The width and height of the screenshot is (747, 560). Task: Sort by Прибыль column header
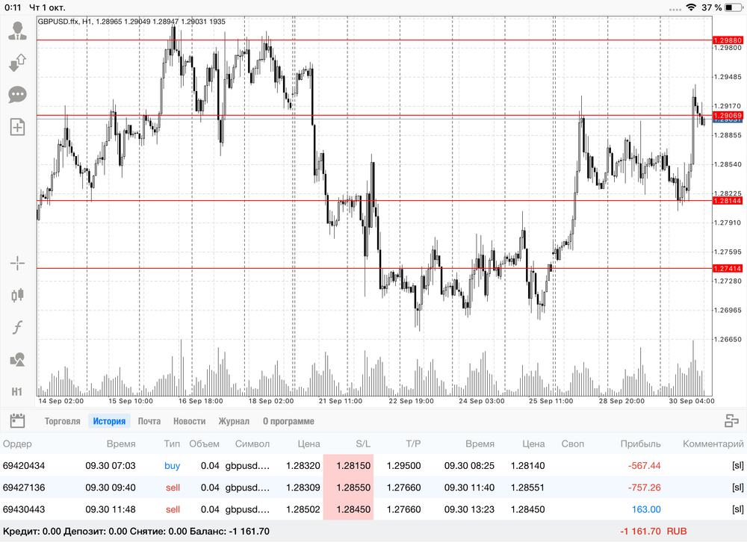click(640, 444)
